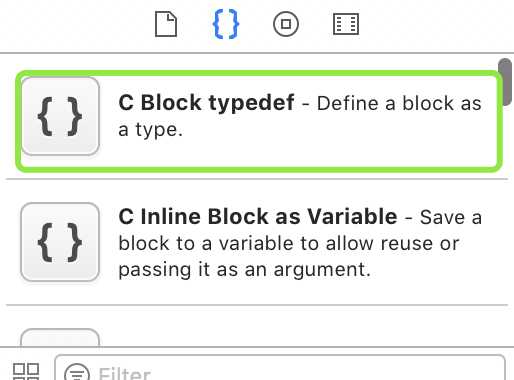Click the snippet list scrollbar thumb
Screen dimensions: 514x380
click(x=505, y=82)
